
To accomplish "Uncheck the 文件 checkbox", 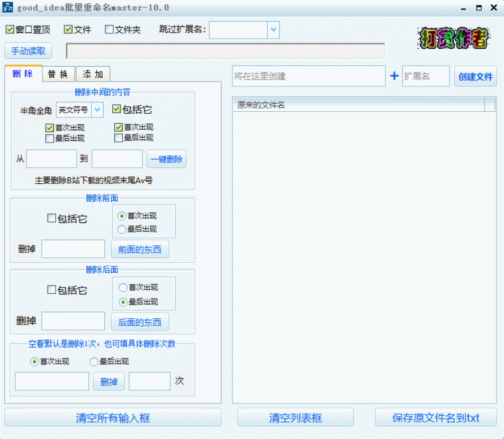I will click(x=68, y=30).
